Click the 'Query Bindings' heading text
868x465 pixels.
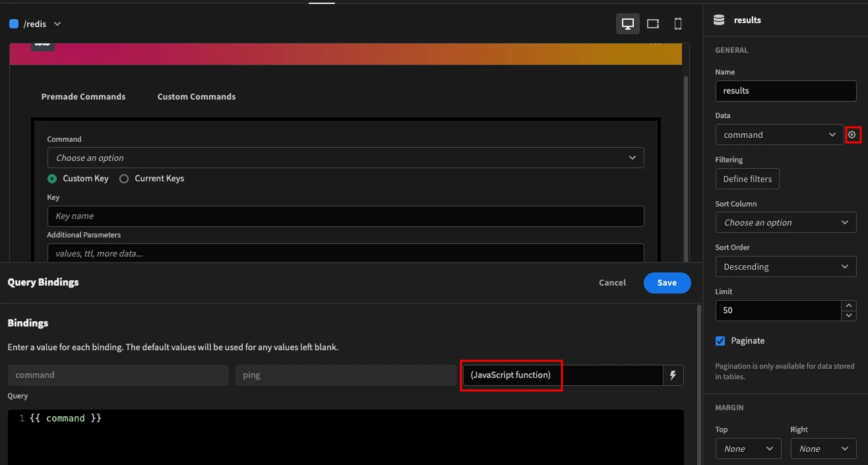click(43, 282)
